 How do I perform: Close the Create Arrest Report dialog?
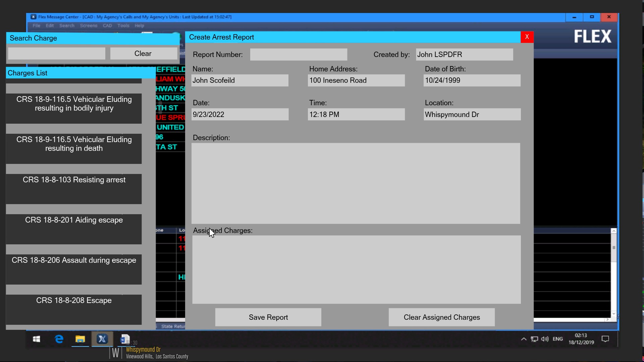pos(527,37)
